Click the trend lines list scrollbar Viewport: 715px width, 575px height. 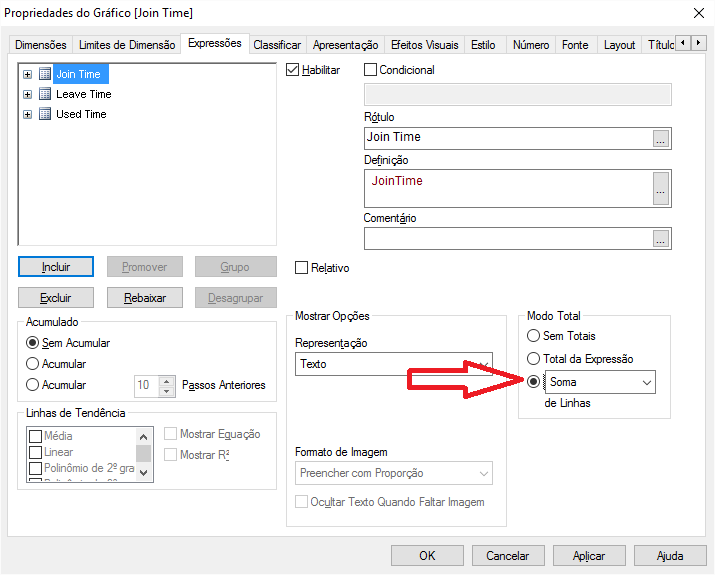pyautogui.click(x=144, y=453)
